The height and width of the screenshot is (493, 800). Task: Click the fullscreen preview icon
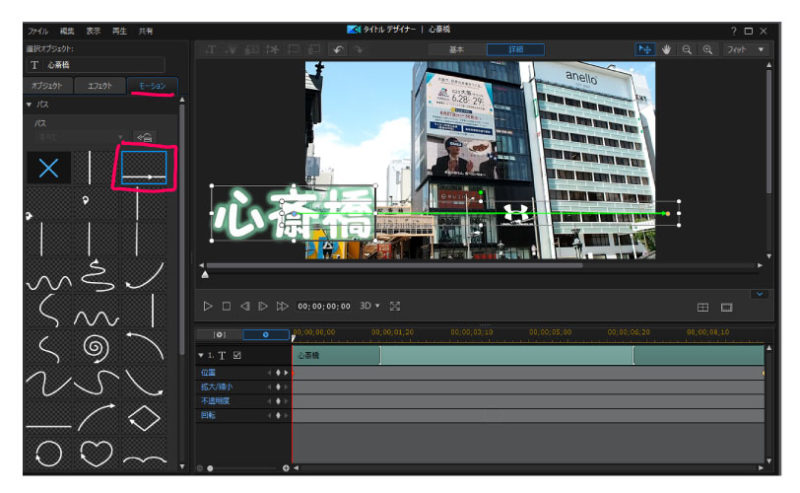[394, 306]
